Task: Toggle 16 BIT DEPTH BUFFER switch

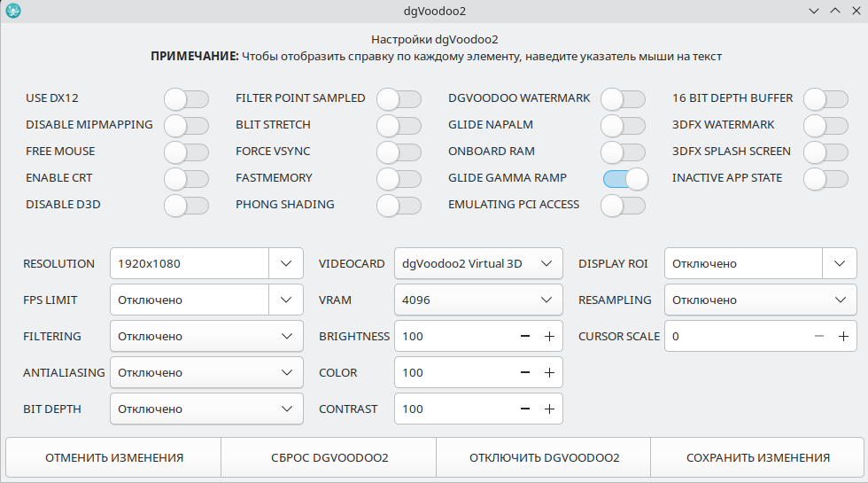Action: [x=825, y=99]
